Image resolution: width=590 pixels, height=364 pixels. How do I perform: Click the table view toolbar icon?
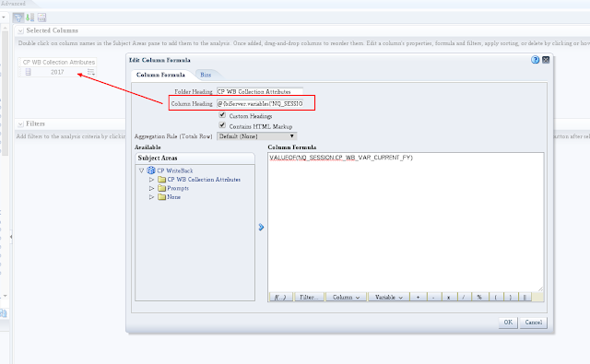41,18
